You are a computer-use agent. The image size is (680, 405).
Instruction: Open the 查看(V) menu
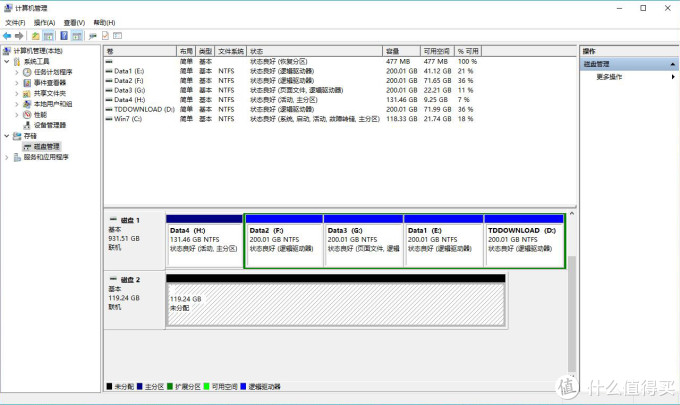pos(74,23)
